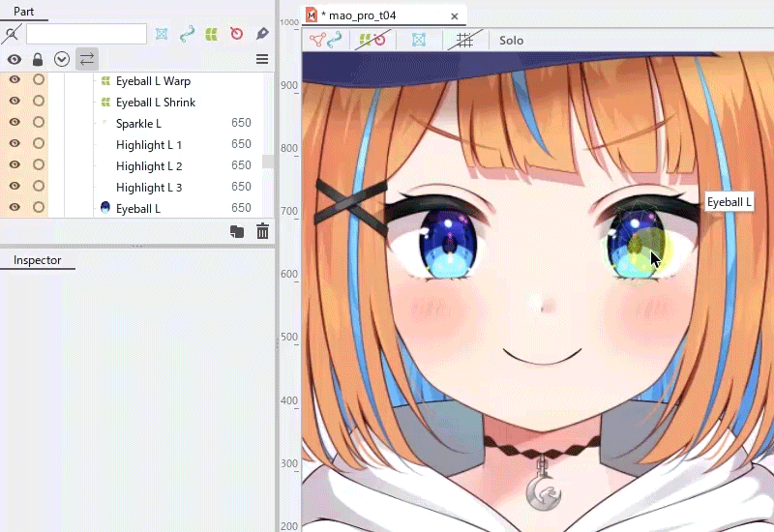Click the ArtMesh filter icon in Part panel
Viewport: 774px width, 532px height.
coord(162,34)
